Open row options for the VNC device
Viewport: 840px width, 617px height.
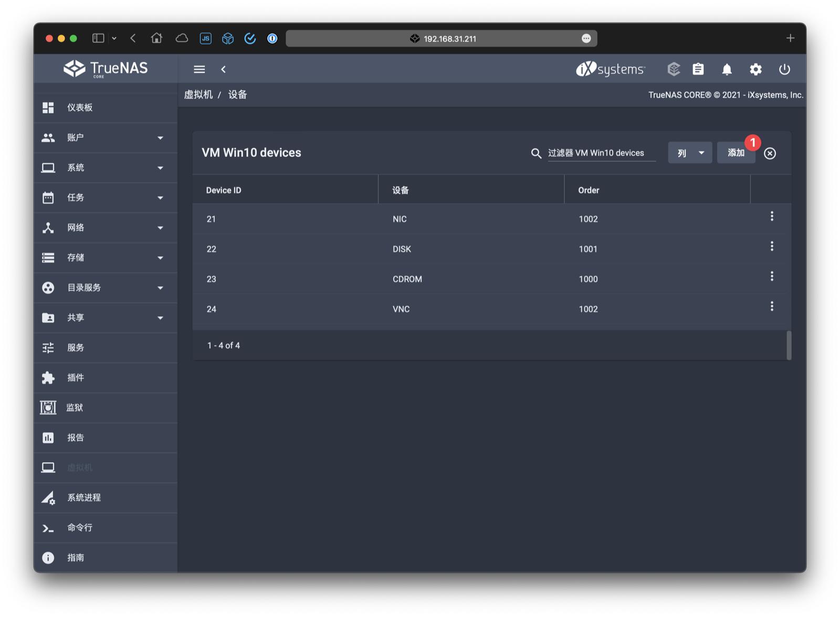pos(772,306)
